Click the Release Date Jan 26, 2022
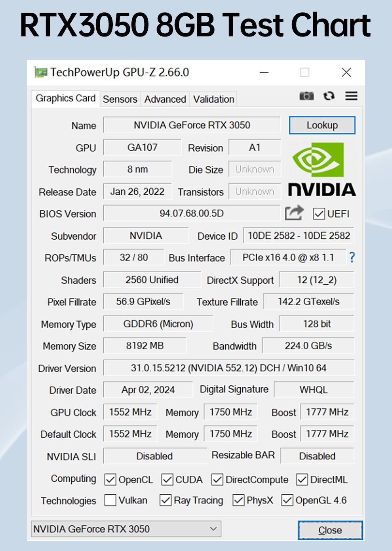 (x=137, y=191)
